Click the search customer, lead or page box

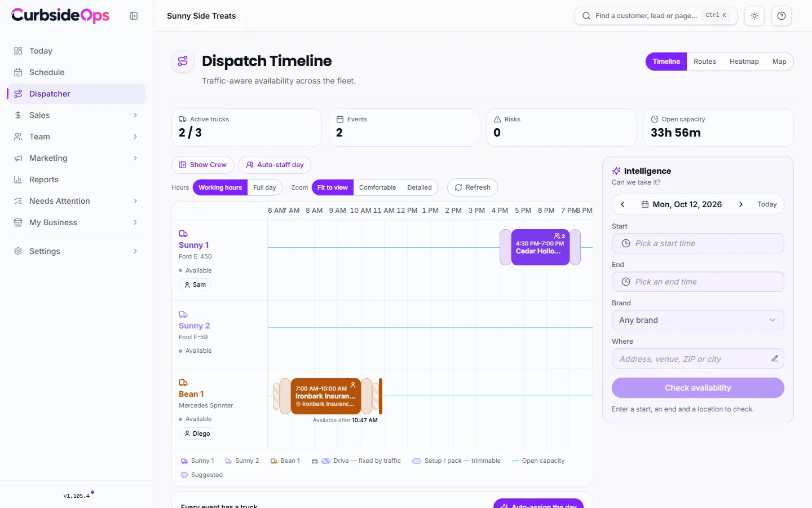656,16
